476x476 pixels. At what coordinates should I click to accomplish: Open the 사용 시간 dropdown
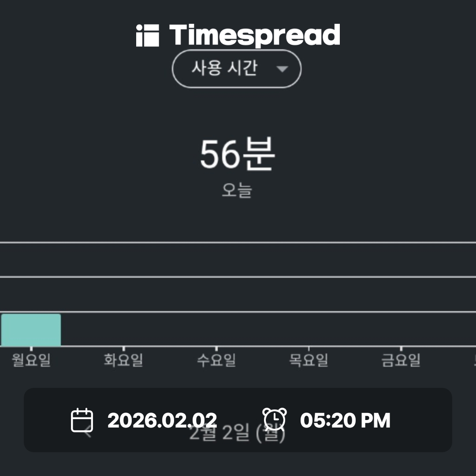pos(236,69)
